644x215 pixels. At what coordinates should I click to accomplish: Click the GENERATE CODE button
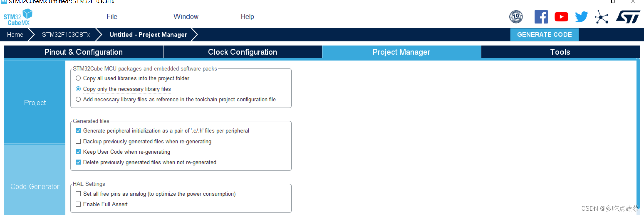544,35
